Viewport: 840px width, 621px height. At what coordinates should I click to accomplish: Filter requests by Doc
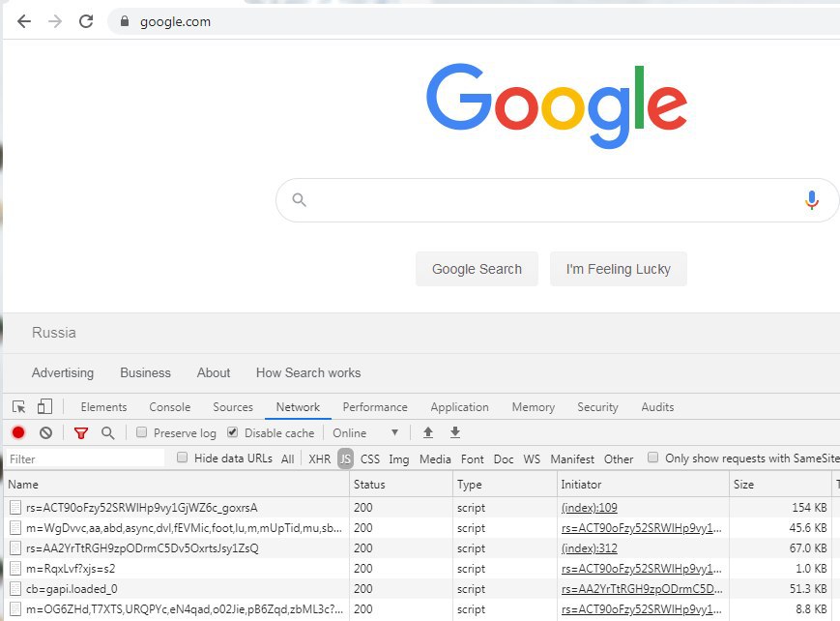point(504,459)
